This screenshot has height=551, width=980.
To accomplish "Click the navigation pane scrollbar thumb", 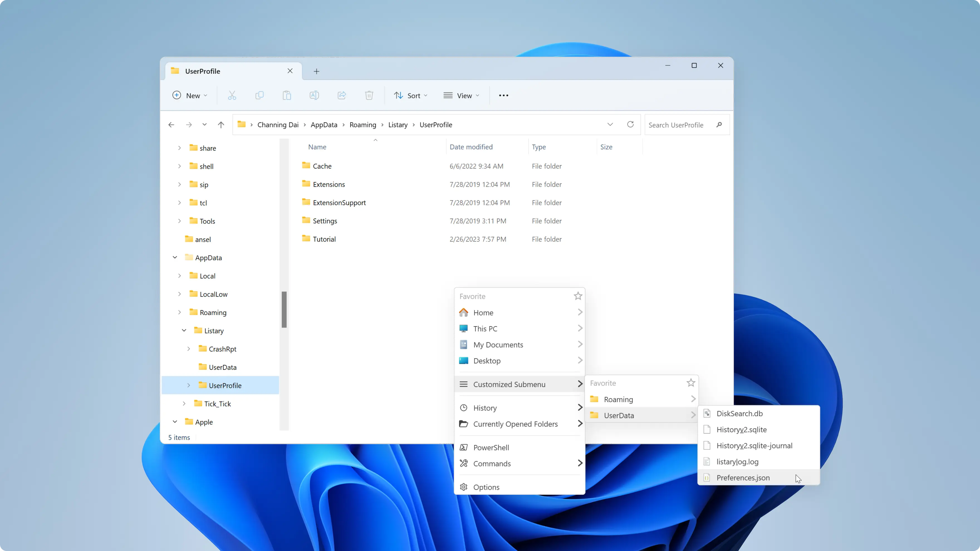I will (284, 309).
